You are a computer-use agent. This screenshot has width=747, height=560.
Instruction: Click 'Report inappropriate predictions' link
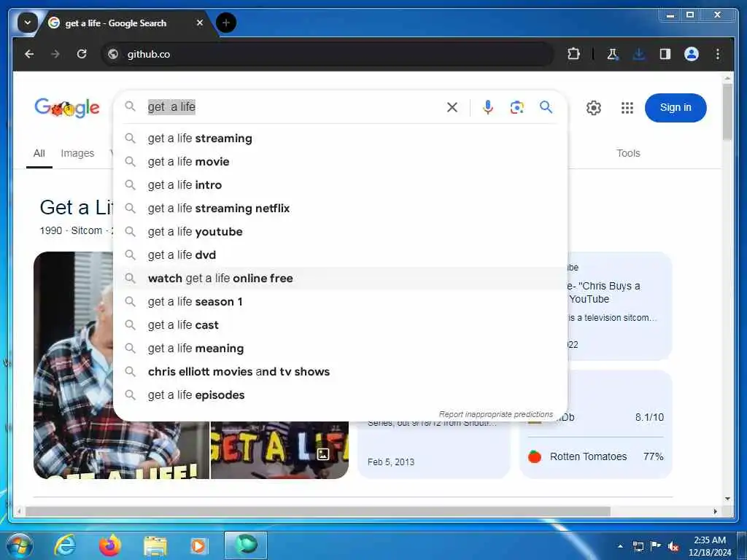click(x=496, y=414)
